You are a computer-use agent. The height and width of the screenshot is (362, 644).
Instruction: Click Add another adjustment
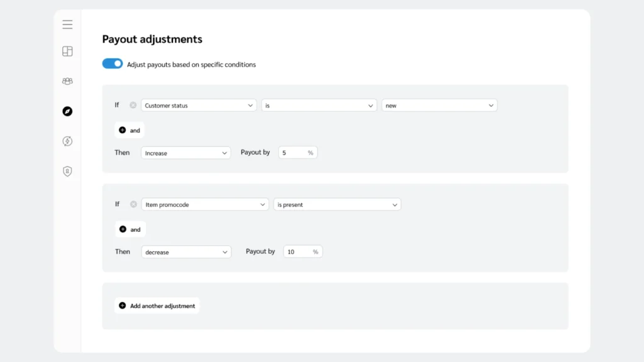[x=157, y=305]
